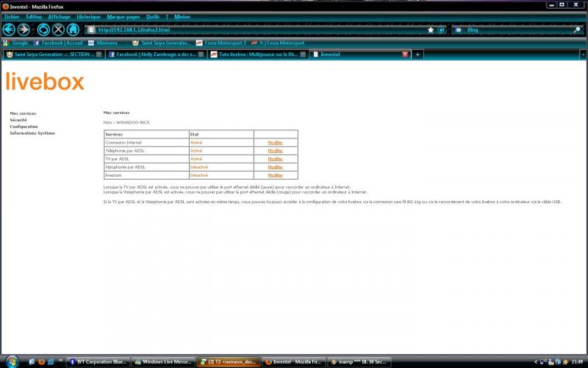Screen dimensions: 588x368
Task: Bookmark this page with the star icon
Action: coord(431,30)
